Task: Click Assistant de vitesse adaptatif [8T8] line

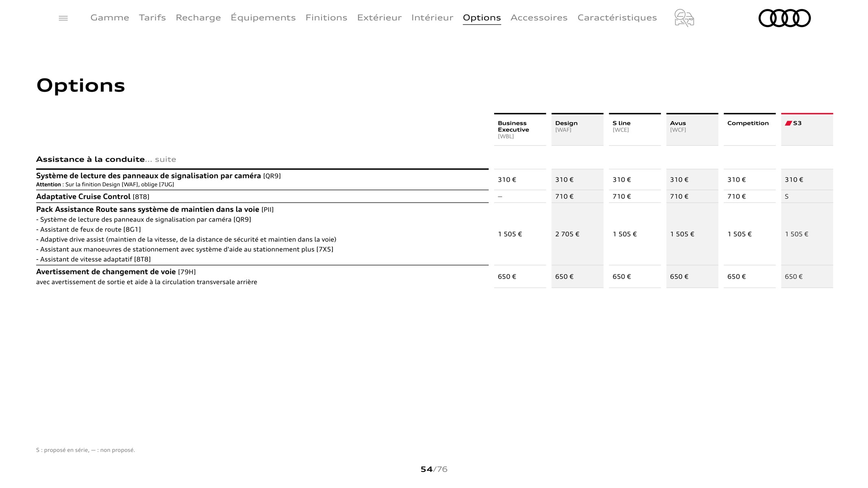Action: [x=93, y=259]
